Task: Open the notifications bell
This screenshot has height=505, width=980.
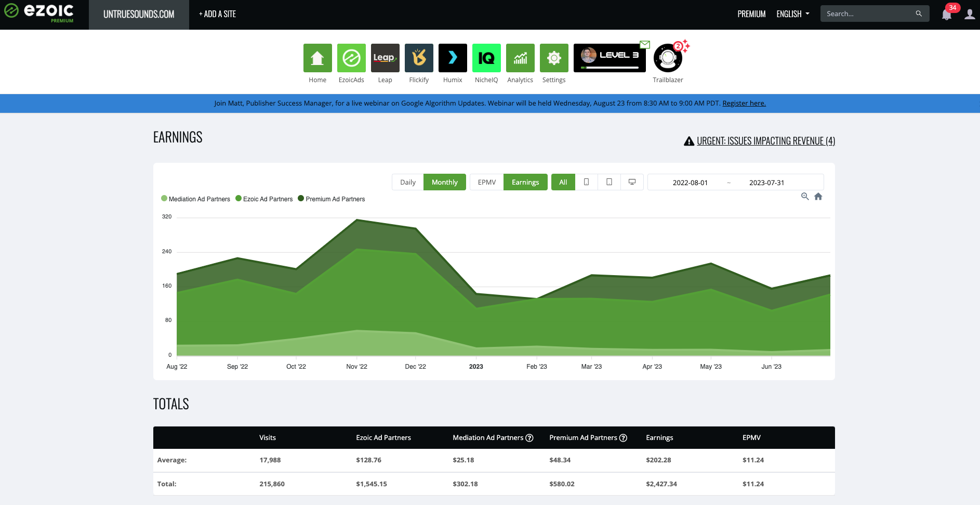Action: coord(947,15)
